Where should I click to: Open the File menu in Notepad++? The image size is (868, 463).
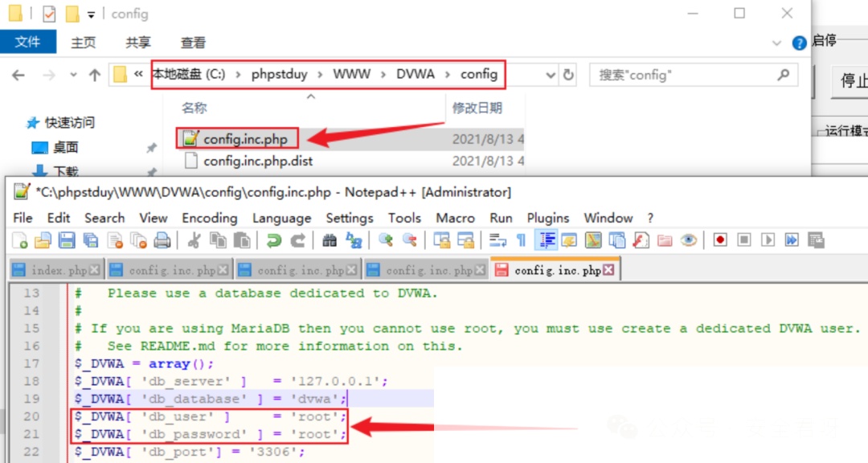click(x=23, y=218)
